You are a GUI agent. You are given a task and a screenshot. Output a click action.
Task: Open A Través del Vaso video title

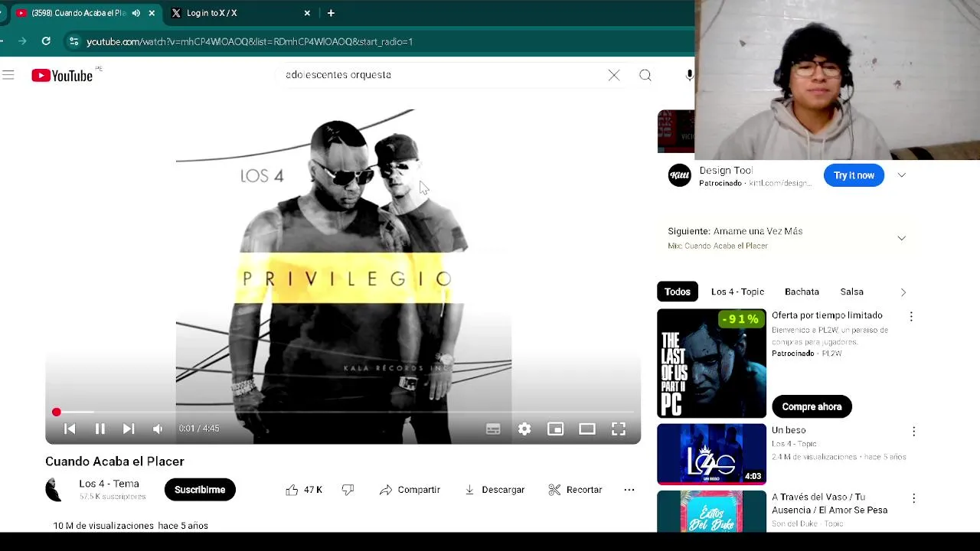(x=829, y=504)
